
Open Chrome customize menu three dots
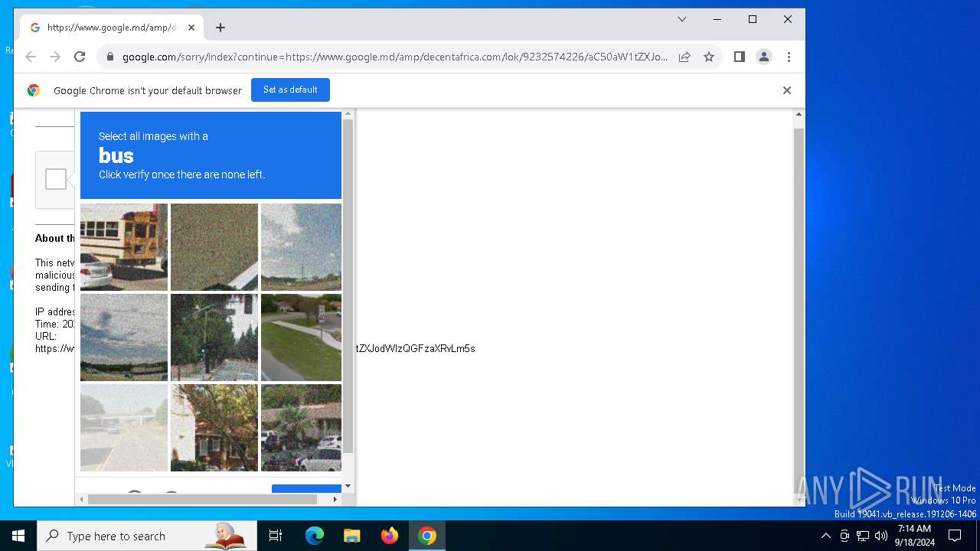pos(789,57)
